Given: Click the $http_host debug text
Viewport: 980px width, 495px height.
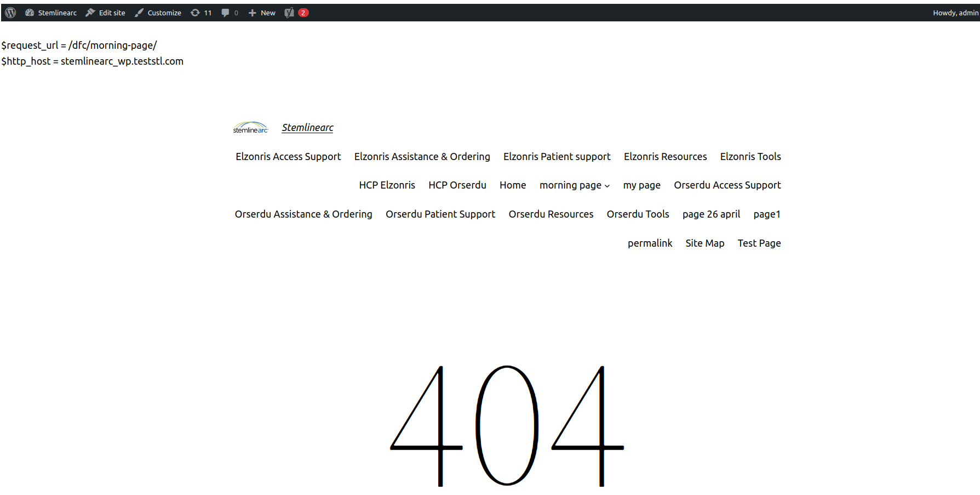Looking at the screenshot, I should click(x=92, y=61).
